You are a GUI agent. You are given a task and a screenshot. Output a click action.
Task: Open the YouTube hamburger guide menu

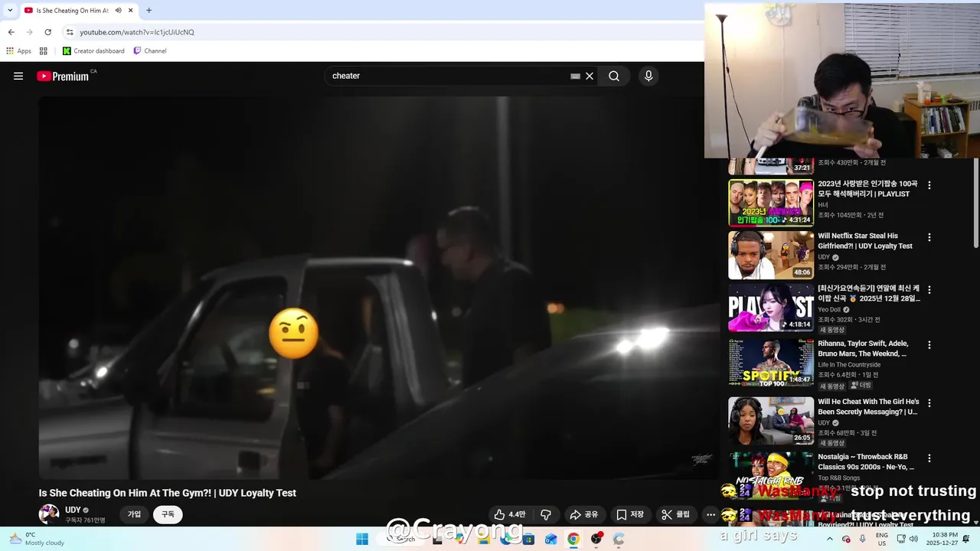[x=18, y=76]
